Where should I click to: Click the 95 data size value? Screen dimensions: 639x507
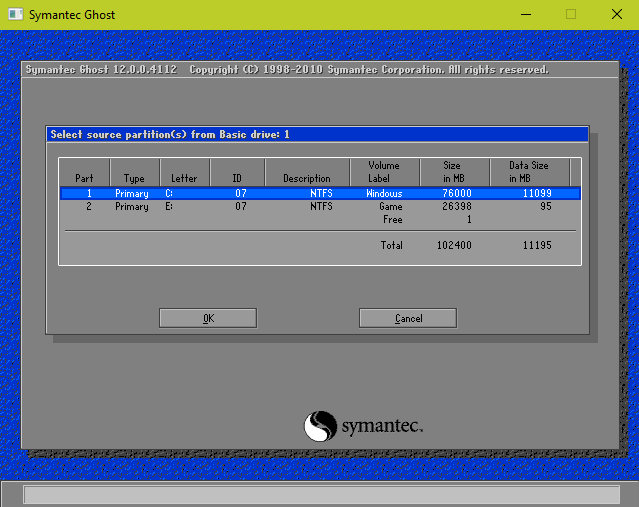[546, 206]
